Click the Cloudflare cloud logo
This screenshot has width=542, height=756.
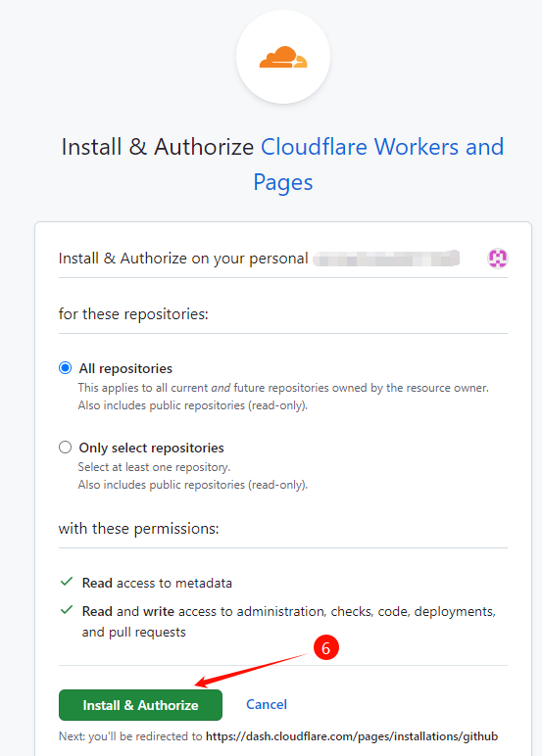(283, 57)
